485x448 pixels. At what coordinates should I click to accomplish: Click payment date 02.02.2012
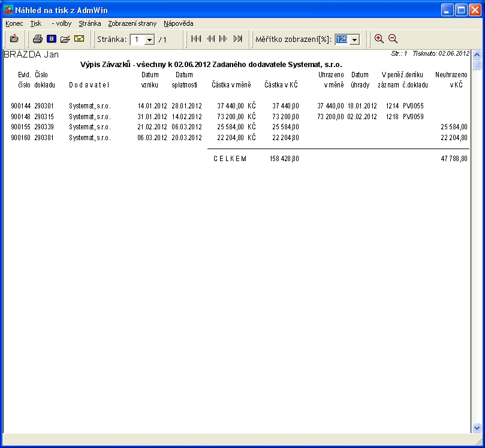point(362,117)
